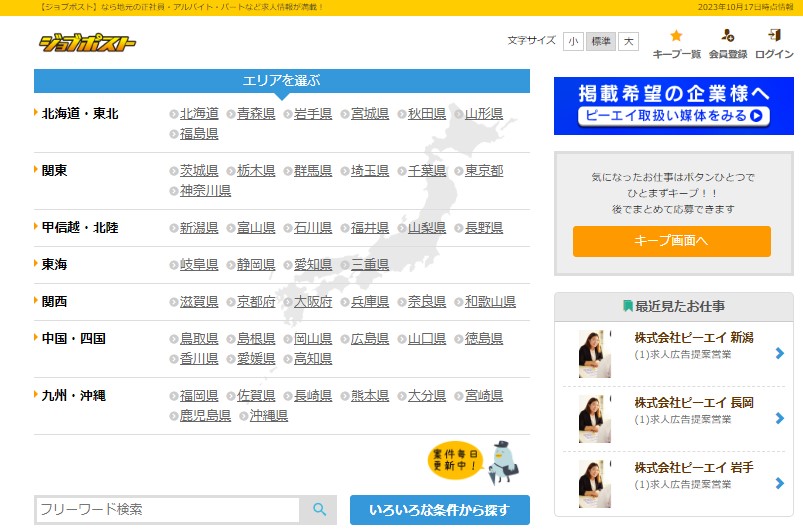Open the 愛媛県 link
803x532 pixels.
[x=256, y=358]
